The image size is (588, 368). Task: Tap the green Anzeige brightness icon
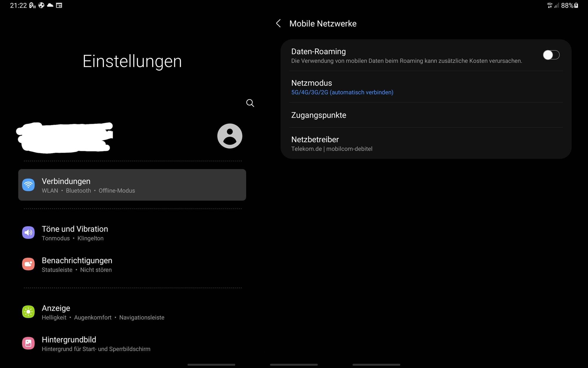(x=29, y=312)
